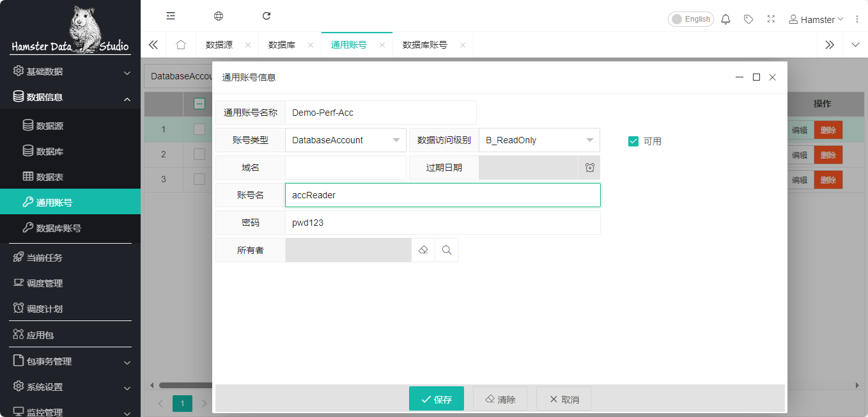Open notifications bell icon
The height and width of the screenshot is (417, 868).
725,19
